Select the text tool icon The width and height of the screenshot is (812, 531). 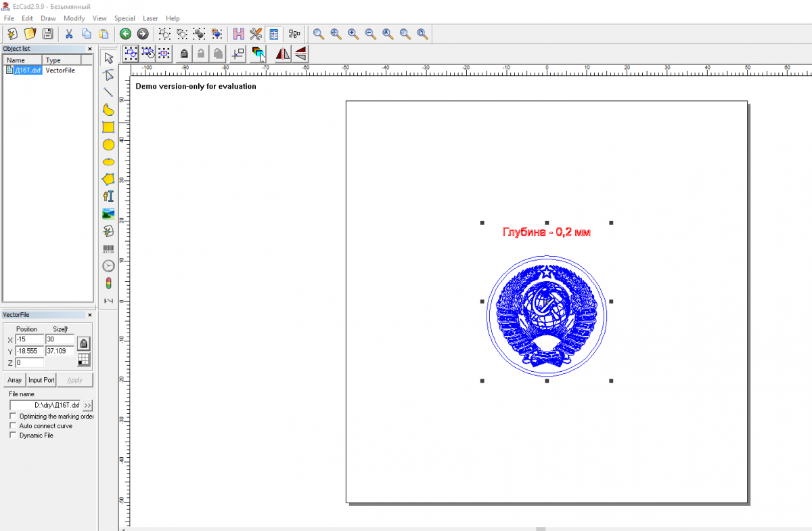click(x=108, y=196)
